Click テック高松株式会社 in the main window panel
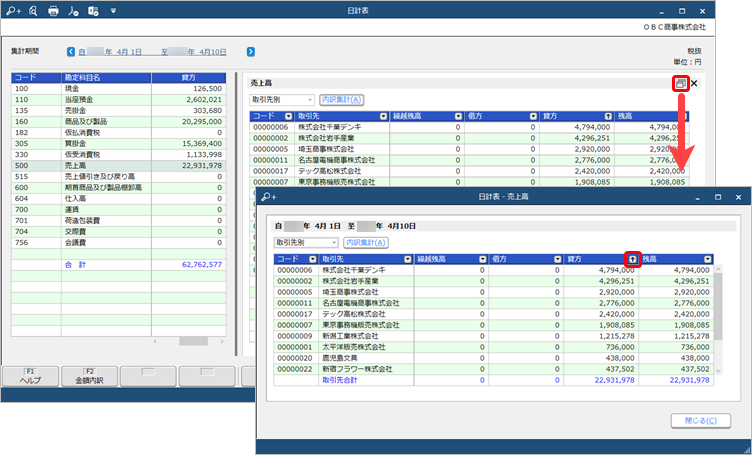 [329, 171]
